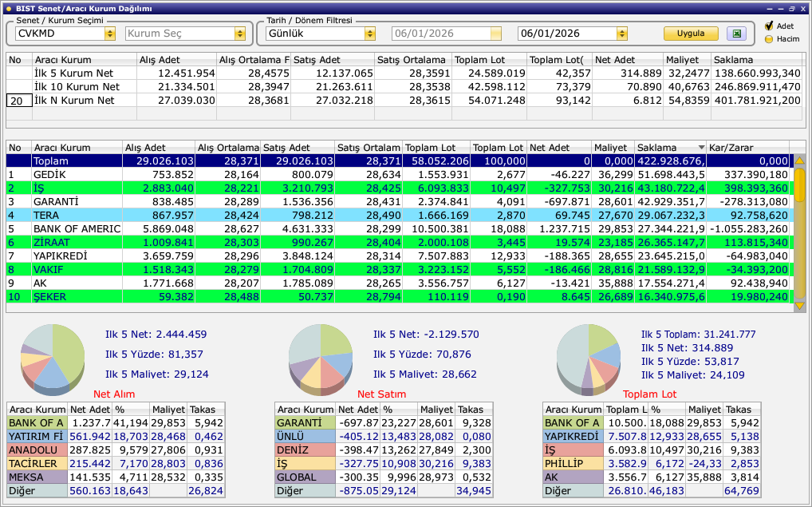812x507 pixels.
Task: Click the Ilk 5 Yüzde: 70,876 label
Action: click(422, 355)
